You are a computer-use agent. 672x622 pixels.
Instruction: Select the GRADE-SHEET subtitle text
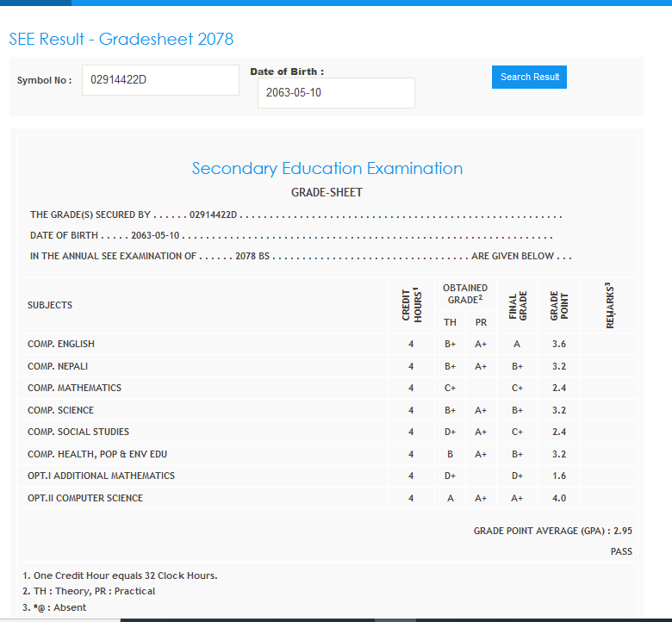tap(327, 192)
